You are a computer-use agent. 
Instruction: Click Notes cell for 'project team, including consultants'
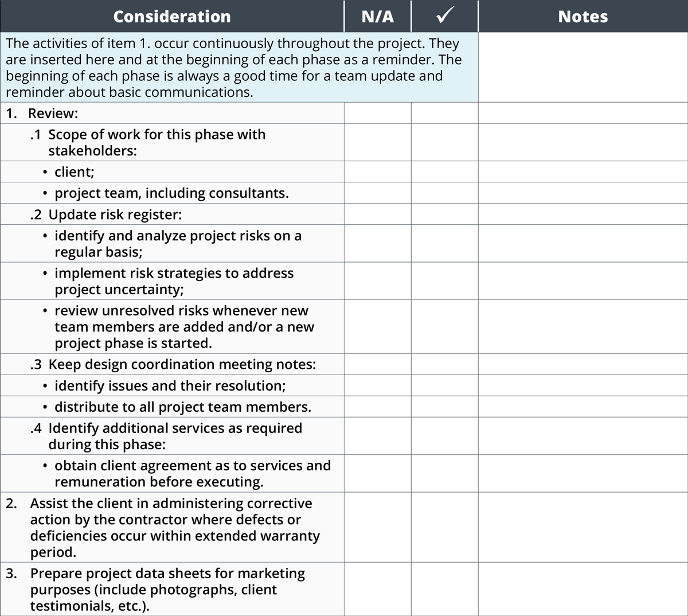click(x=583, y=193)
